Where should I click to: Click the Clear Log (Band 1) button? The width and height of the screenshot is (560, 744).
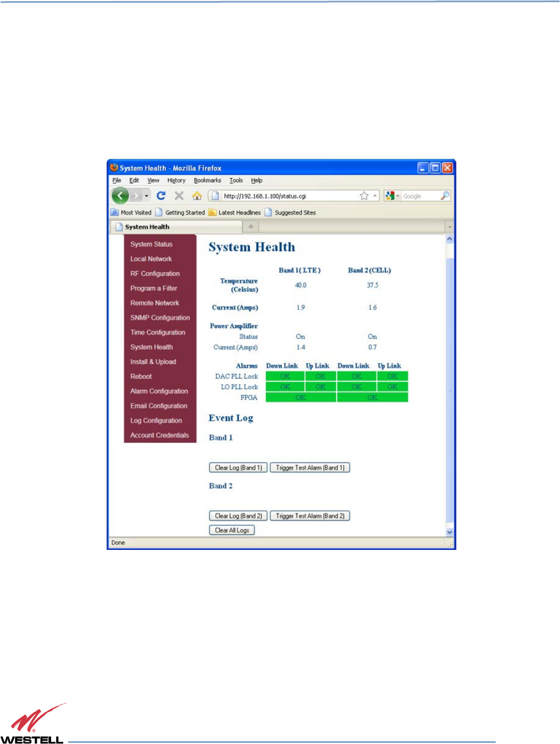coord(238,467)
